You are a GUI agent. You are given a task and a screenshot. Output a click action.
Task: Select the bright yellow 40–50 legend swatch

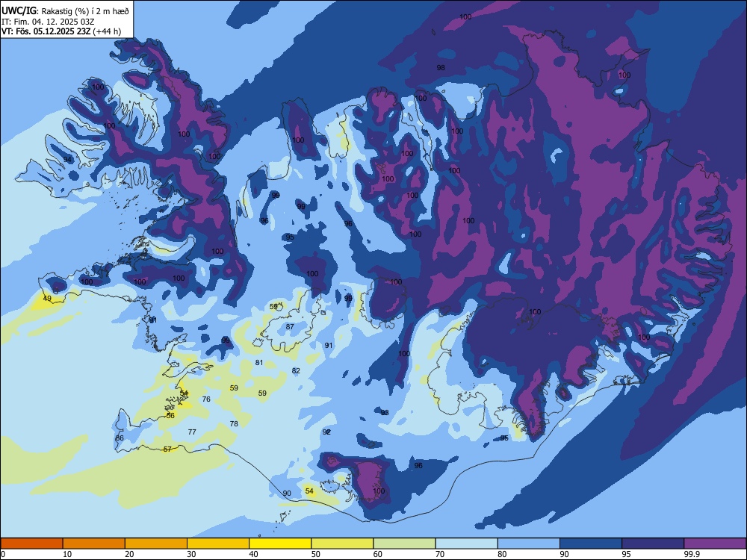(x=280, y=544)
